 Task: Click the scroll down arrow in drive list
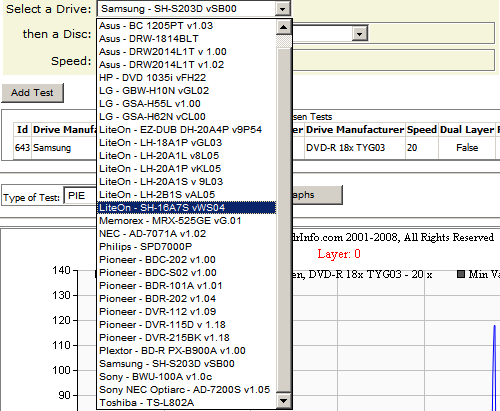click(x=283, y=400)
